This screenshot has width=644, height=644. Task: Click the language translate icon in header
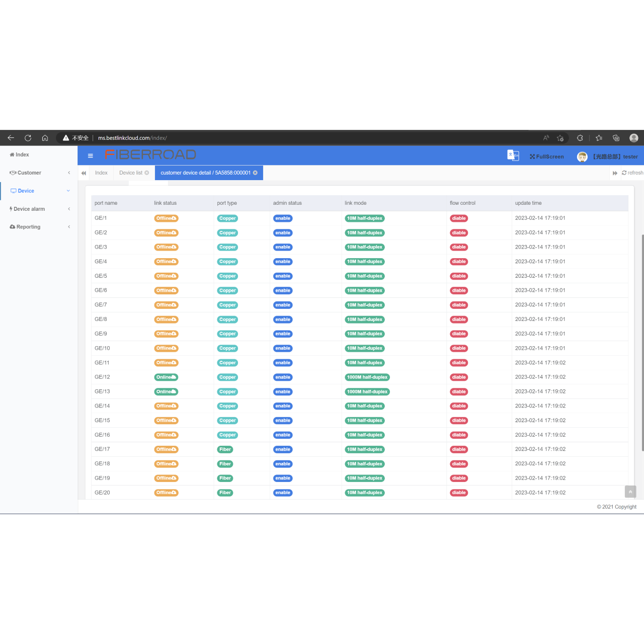(x=513, y=155)
